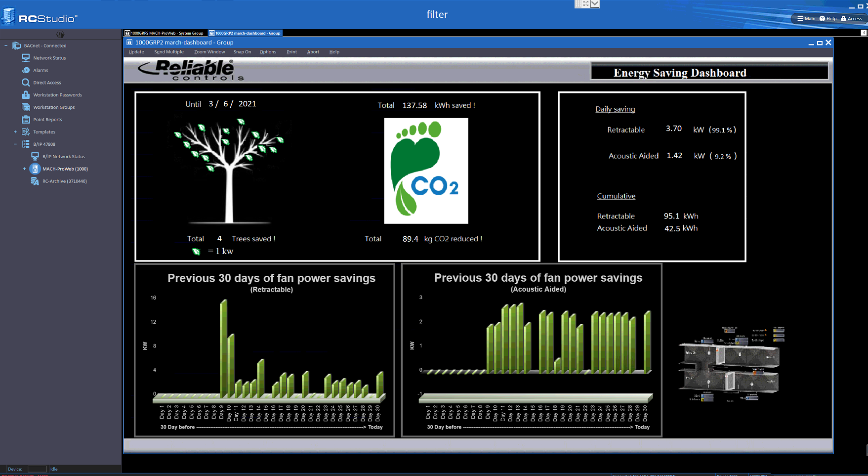Click the RC-Studio logo
The image size is (868, 476).
(40, 16)
